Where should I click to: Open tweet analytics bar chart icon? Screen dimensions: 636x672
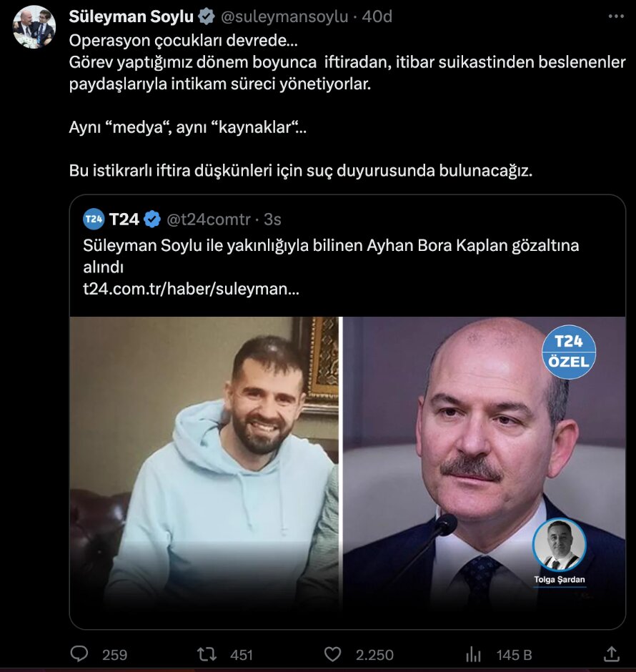coord(473,653)
